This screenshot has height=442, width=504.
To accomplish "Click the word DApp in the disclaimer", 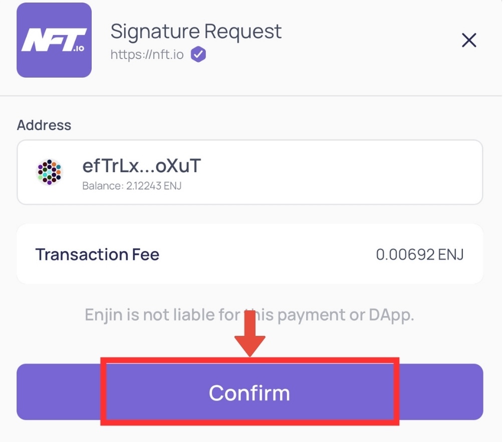I will (391, 315).
